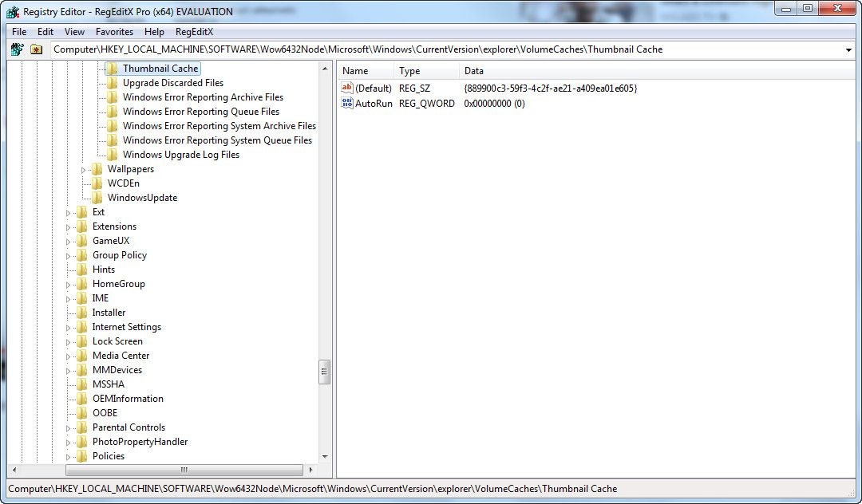Click the WindowsUpdate folder icon
862x504 pixels.
[97, 197]
